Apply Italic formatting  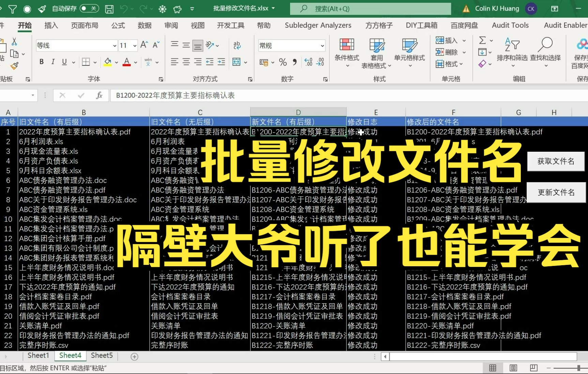coord(53,62)
